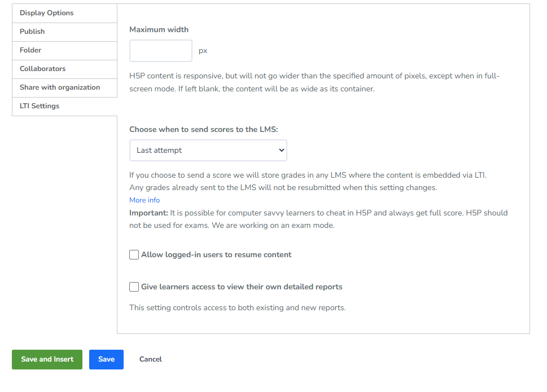This screenshot has width=547, height=392.
Task: Switch to the Publish tab
Action: (x=32, y=32)
